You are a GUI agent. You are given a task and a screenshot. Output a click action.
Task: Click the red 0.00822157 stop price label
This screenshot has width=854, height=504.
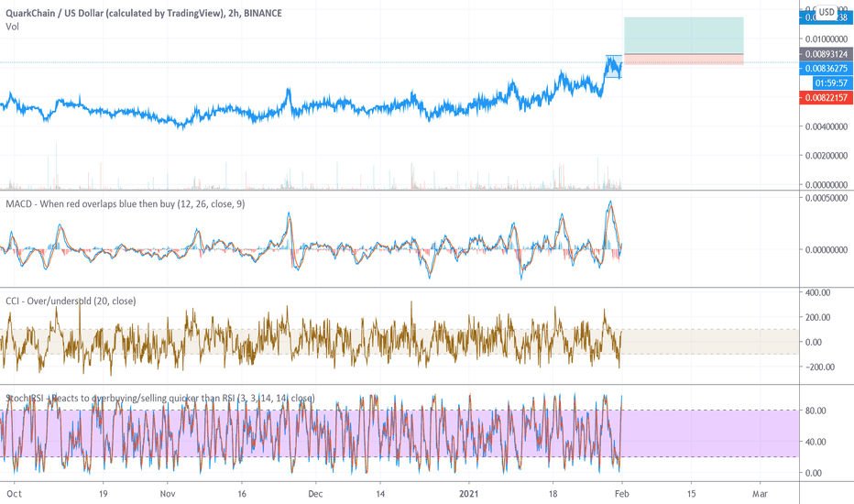pyautogui.click(x=827, y=97)
